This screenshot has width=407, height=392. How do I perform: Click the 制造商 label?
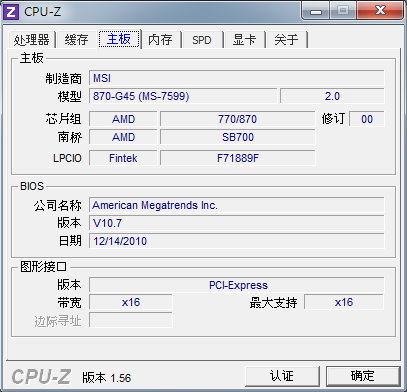(63, 79)
